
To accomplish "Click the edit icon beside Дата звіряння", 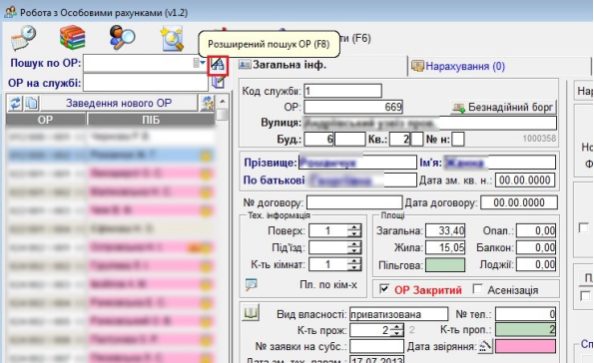I will click(485, 346).
